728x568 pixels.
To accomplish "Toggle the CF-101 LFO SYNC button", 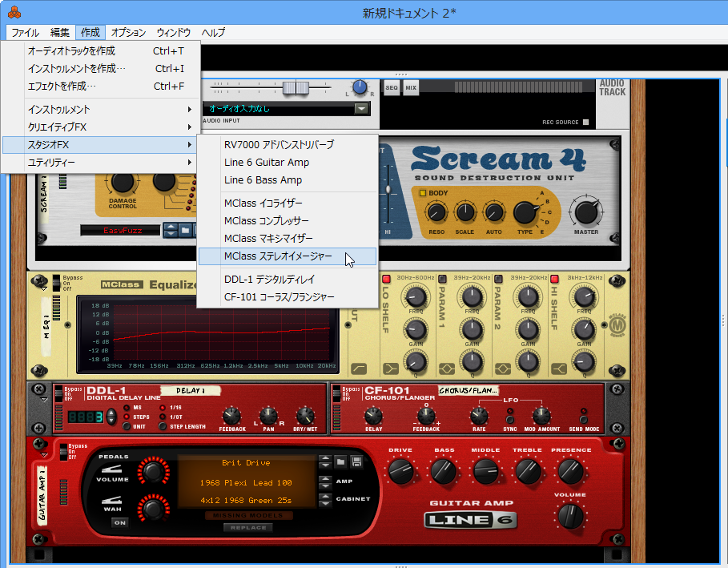I will pyautogui.click(x=510, y=419).
